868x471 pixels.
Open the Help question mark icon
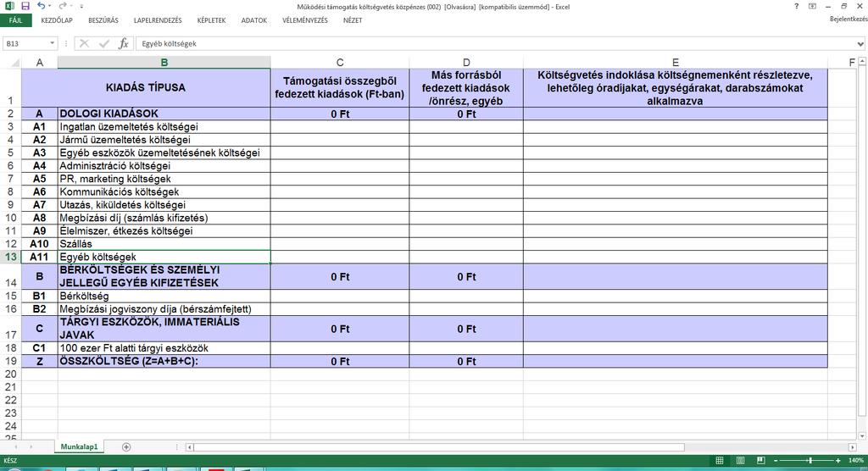coord(797,6)
